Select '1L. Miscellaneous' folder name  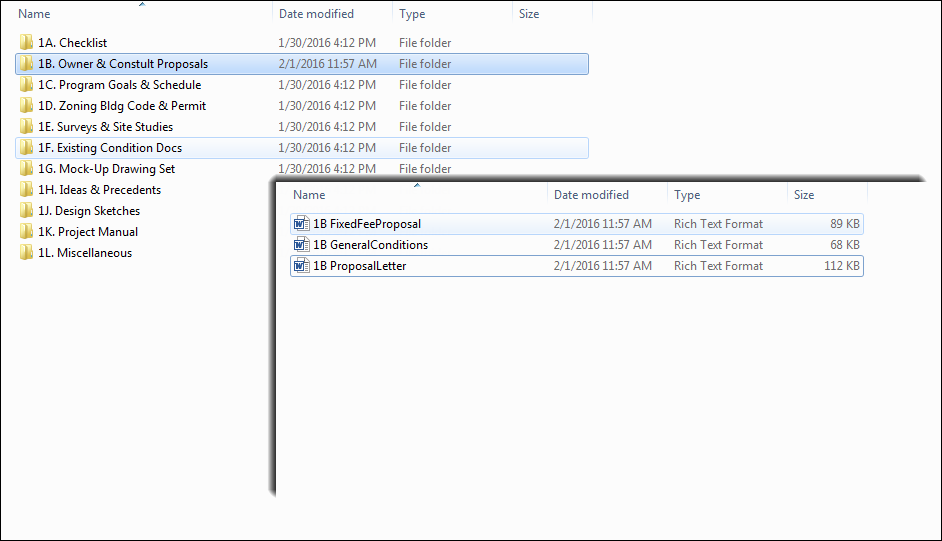85,253
